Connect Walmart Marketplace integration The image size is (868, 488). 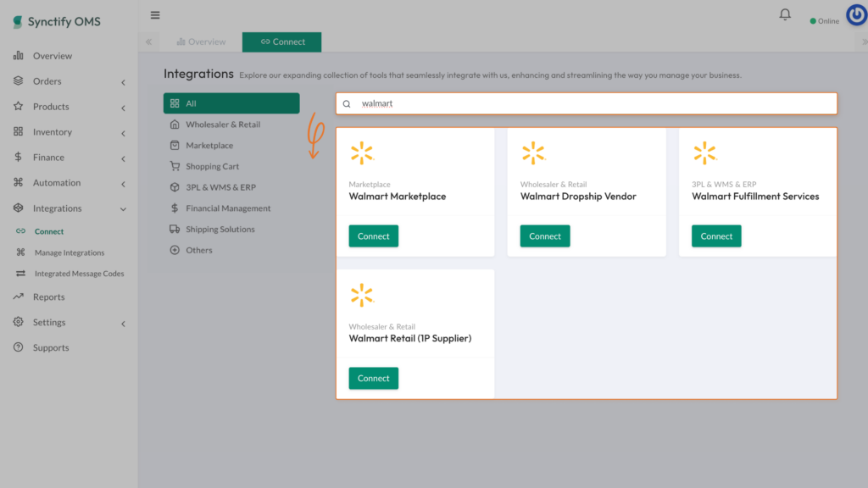tap(374, 236)
